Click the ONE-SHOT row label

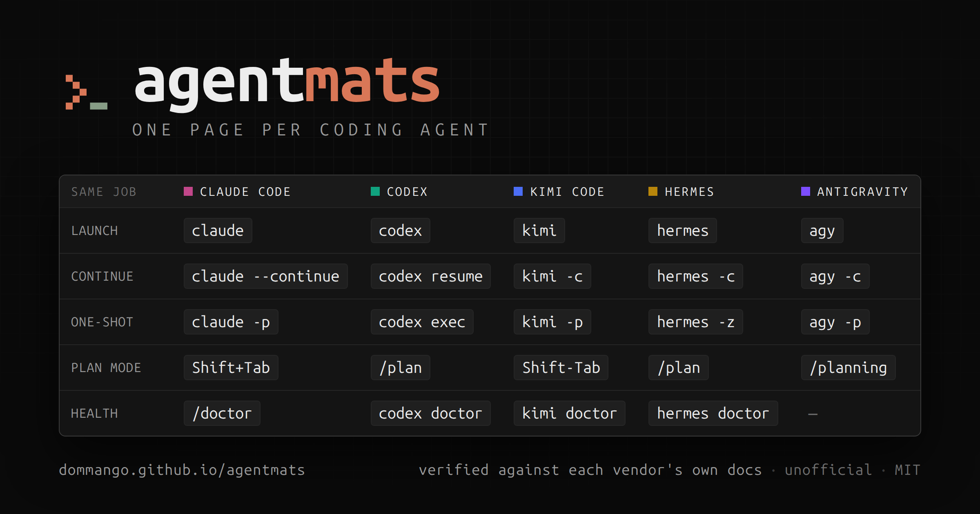102,322
